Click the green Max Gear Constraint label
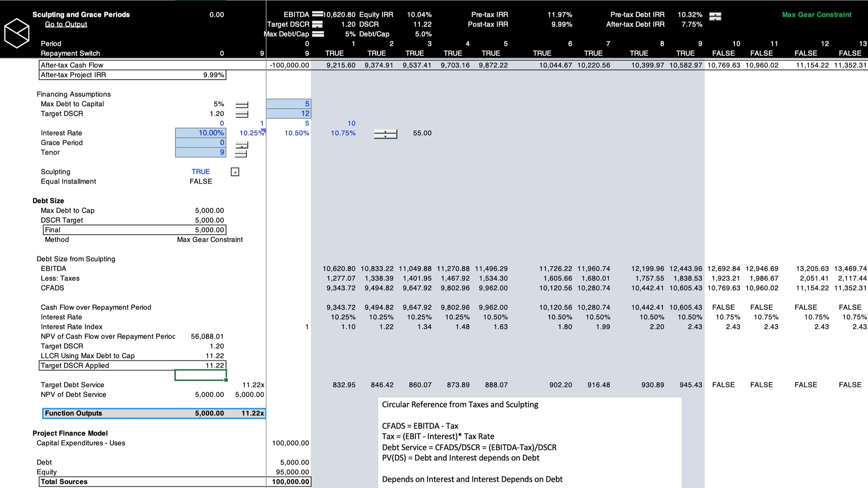Viewport: 868px width, 488px height. pyautogui.click(x=816, y=15)
